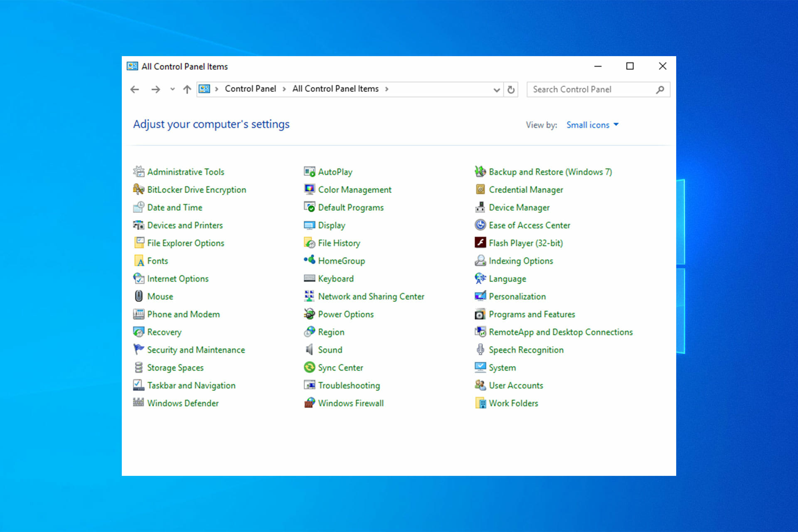Open Taskbar and Navigation link
The width and height of the screenshot is (798, 532).
pos(191,386)
